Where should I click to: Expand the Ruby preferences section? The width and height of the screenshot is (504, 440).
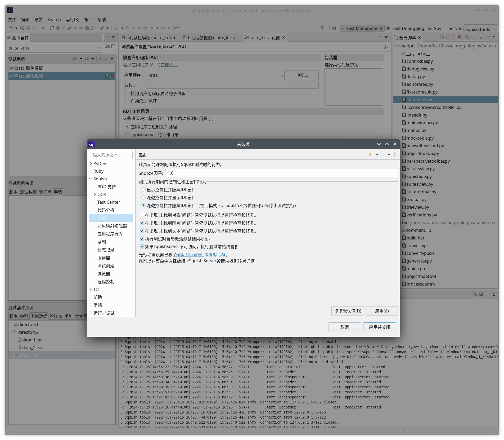click(x=91, y=171)
